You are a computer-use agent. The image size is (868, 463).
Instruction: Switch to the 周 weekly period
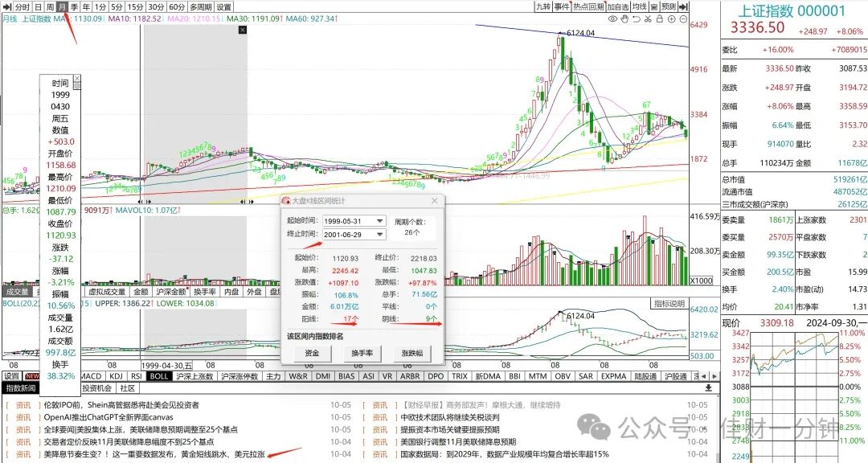[x=50, y=7]
